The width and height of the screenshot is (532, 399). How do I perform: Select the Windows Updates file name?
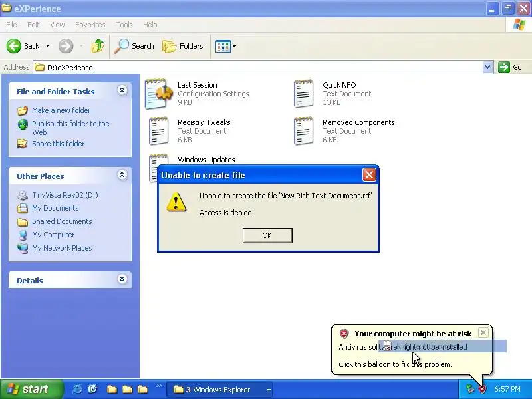pyautogui.click(x=206, y=160)
